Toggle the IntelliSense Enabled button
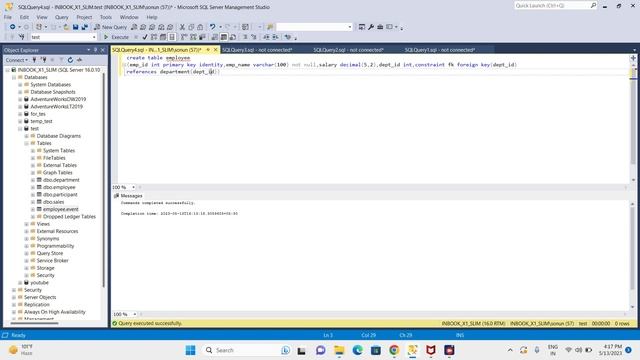The height and width of the screenshot is (360, 640). (x=172, y=37)
